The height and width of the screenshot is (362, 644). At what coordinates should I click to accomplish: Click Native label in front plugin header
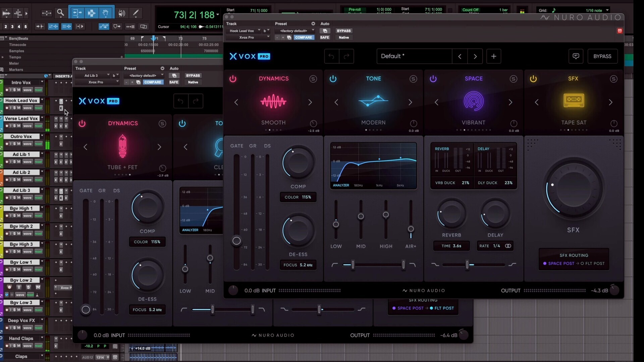coord(344,38)
